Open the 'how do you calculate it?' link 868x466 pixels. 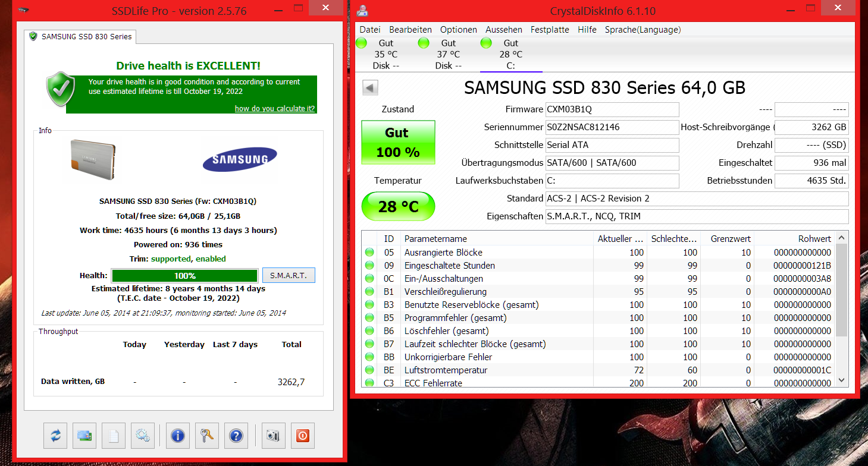click(x=275, y=108)
